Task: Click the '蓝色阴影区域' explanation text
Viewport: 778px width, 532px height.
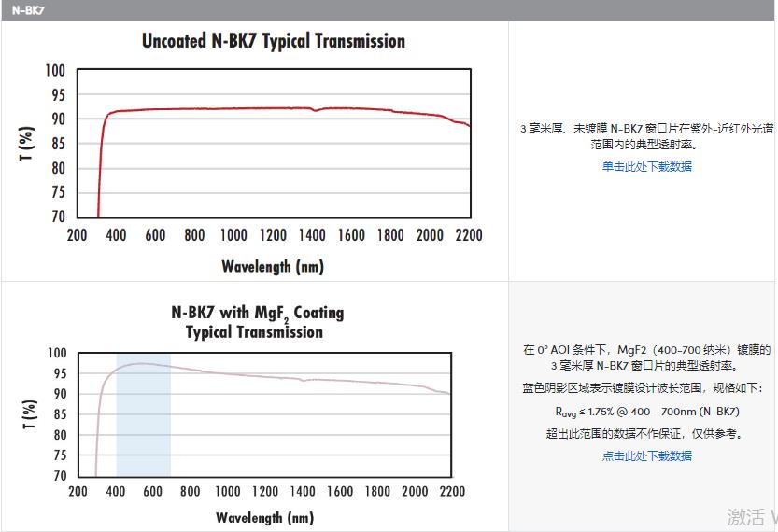Action: (646, 388)
